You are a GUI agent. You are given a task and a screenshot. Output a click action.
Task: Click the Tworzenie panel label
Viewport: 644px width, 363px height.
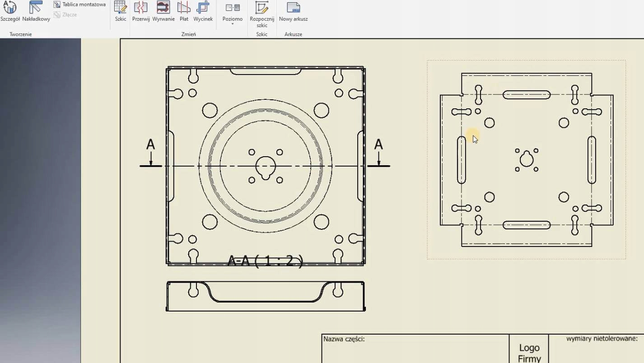tap(21, 34)
